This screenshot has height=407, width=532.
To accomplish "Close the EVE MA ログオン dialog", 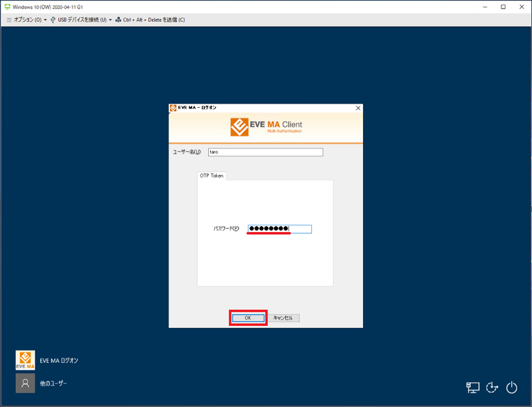I will [x=358, y=108].
